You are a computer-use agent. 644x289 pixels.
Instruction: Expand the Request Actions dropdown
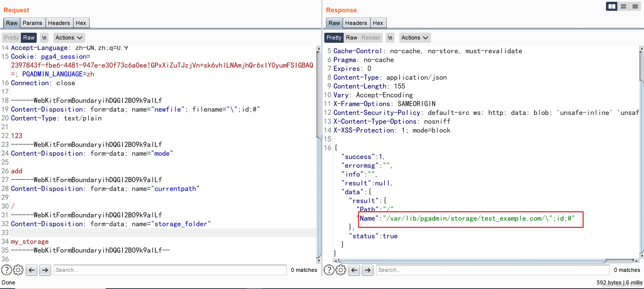pos(69,38)
